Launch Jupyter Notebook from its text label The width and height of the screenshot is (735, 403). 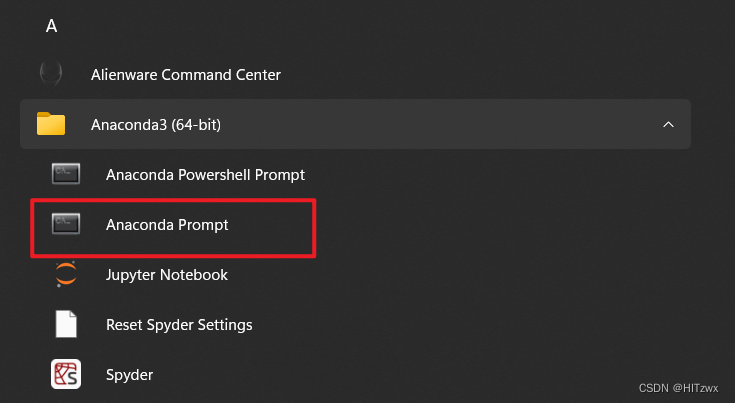pos(167,275)
